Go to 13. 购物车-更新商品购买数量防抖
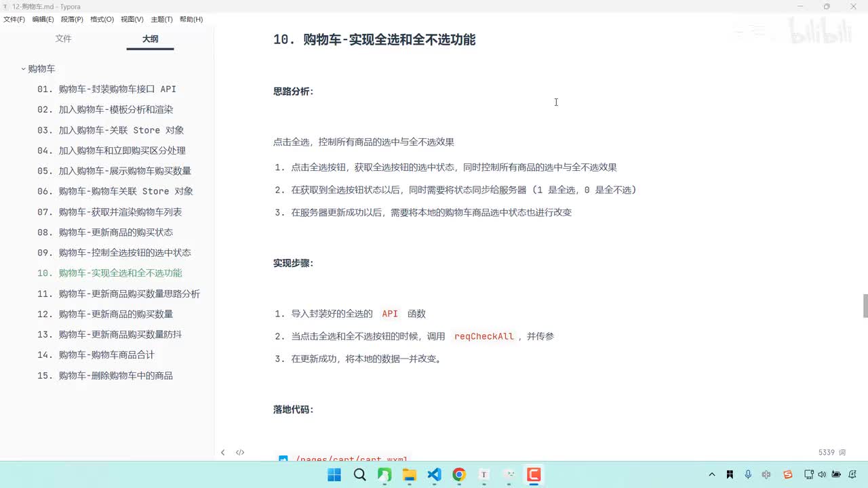This screenshot has width=868, height=488. (110, 335)
